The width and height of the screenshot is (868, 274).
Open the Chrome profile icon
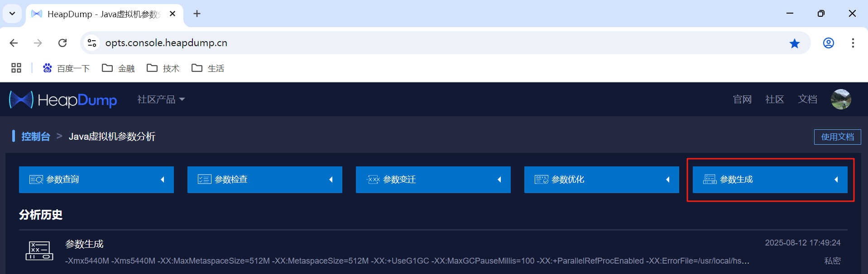(x=829, y=43)
